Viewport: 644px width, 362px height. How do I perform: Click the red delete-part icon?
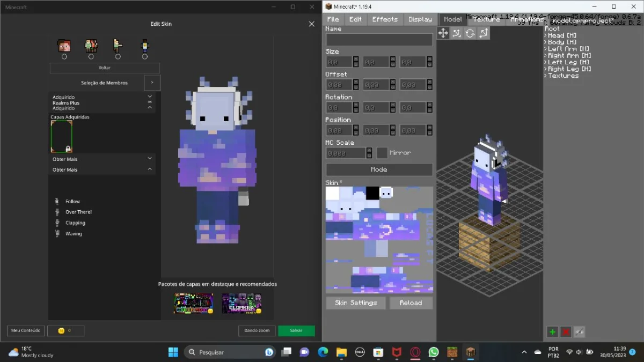pos(566,332)
